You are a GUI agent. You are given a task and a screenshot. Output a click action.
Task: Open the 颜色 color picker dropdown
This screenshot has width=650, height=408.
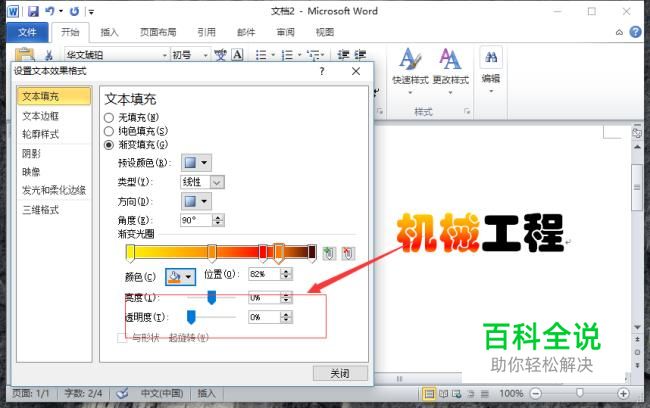pyautogui.click(x=180, y=277)
